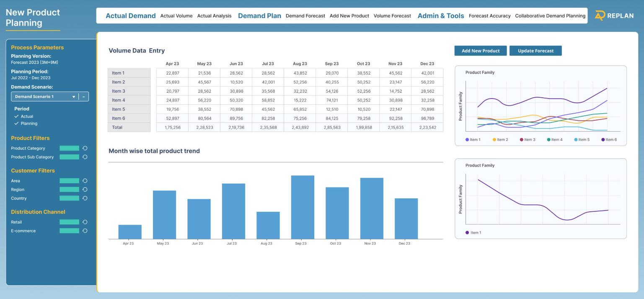Screen dimensions: 644x299
Task: Toggle the Planning period checkmark
Action: [17, 124]
